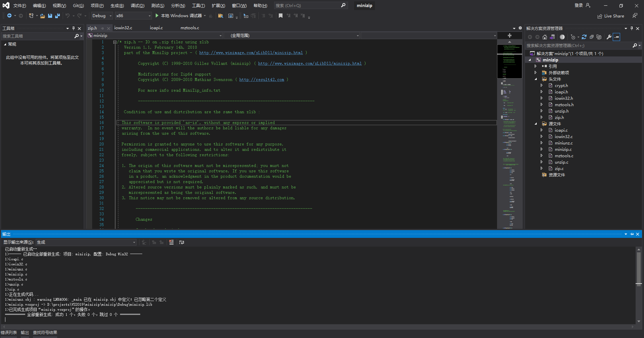Toggle word wrap icon in 输出 panel

(182, 242)
